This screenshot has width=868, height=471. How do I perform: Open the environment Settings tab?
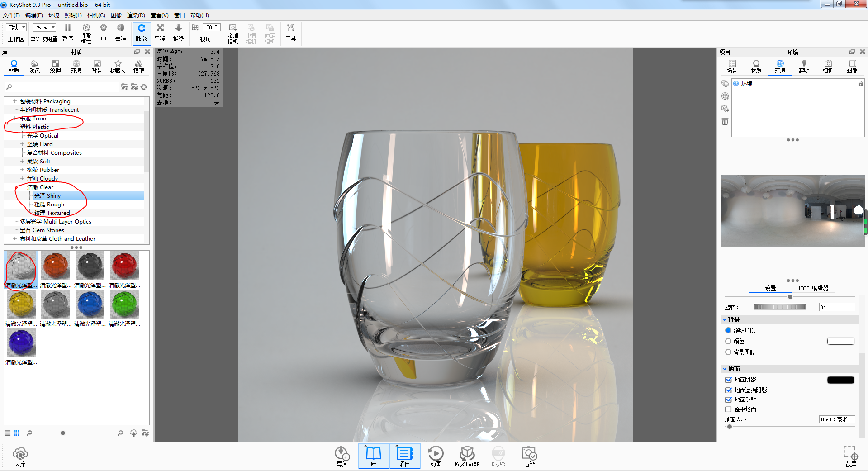pos(770,288)
